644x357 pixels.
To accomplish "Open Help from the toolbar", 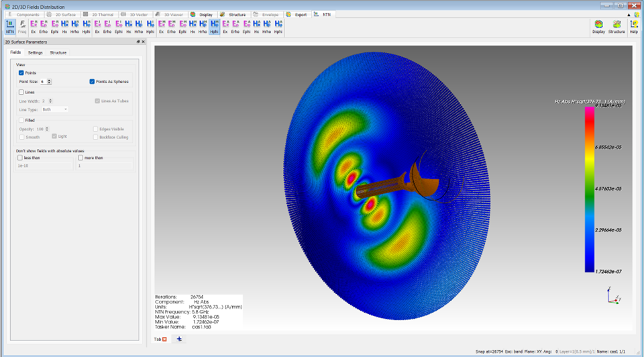I will point(634,27).
